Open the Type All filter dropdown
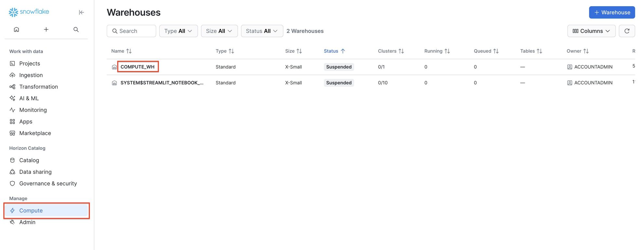644x250 pixels. click(178, 31)
